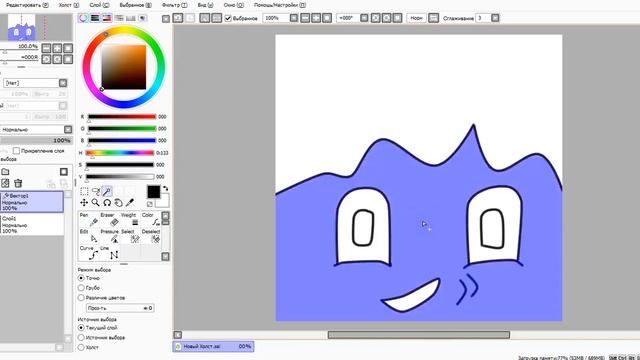Select the Weight tool

(x=130, y=219)
